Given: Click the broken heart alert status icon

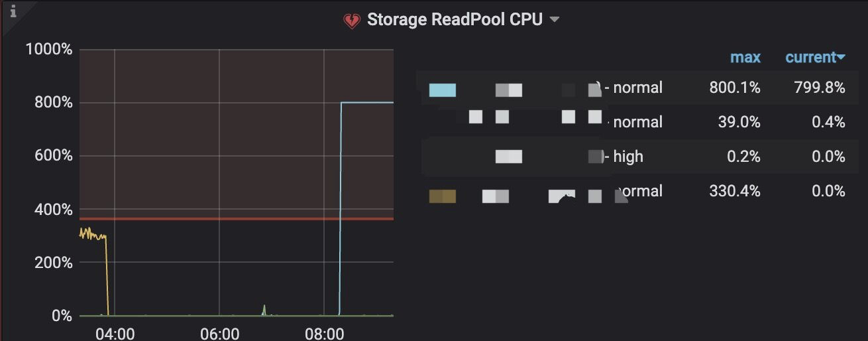Looking at the screenshot, I should click(x=351, y=21).
